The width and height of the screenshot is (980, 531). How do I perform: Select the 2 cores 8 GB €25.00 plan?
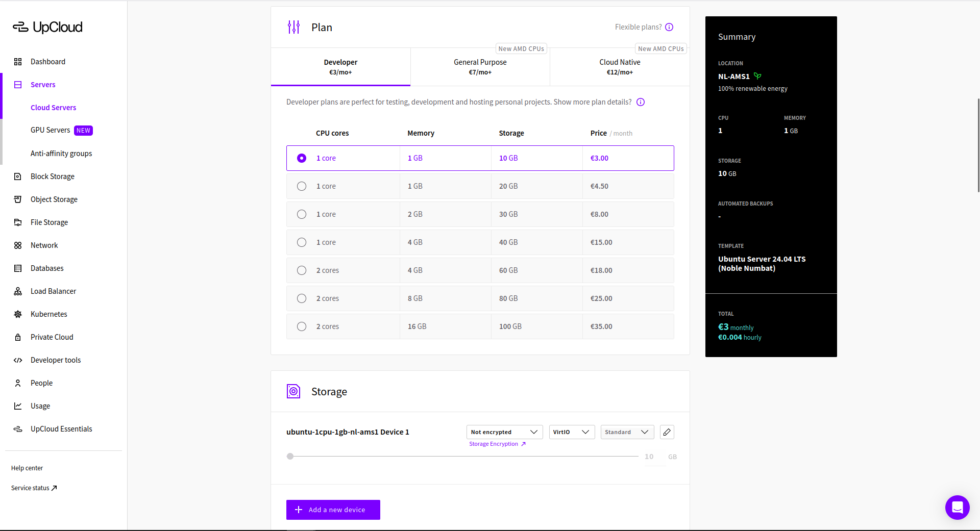(x=302, y=298)
